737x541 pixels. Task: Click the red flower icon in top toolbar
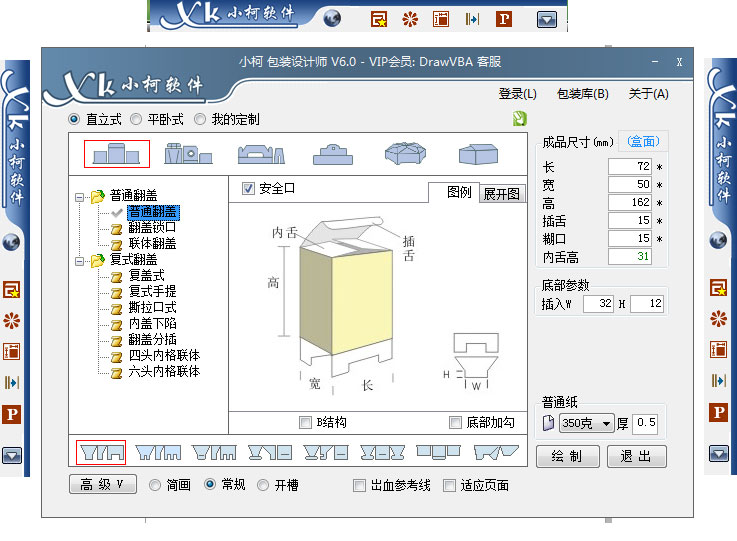pos(410,19)
